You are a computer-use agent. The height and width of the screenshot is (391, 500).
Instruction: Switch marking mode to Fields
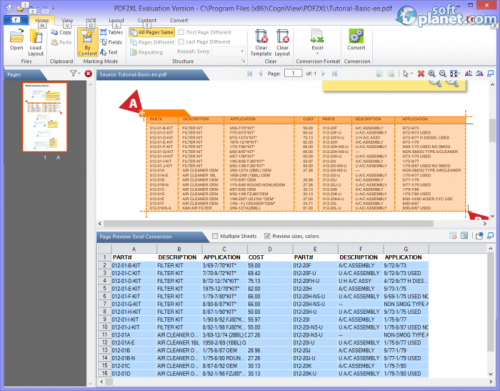point(111,42)
